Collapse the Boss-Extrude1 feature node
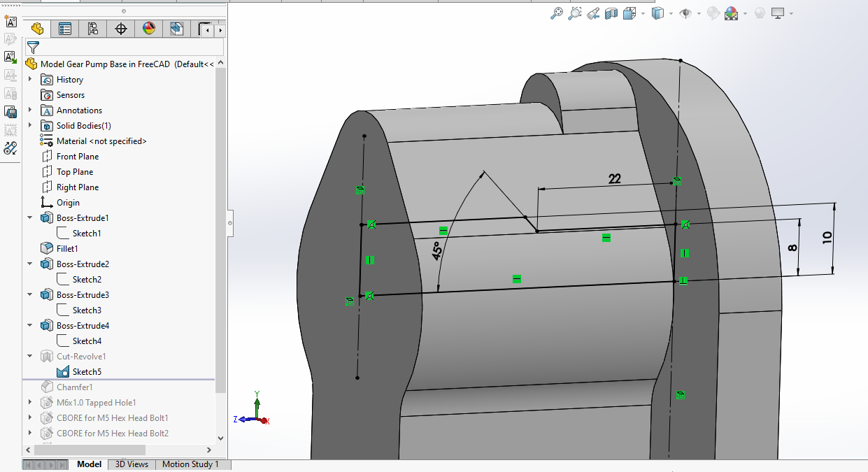Viewport: 868px width, 472px height. pyautogui.click(x=30, y=218)
